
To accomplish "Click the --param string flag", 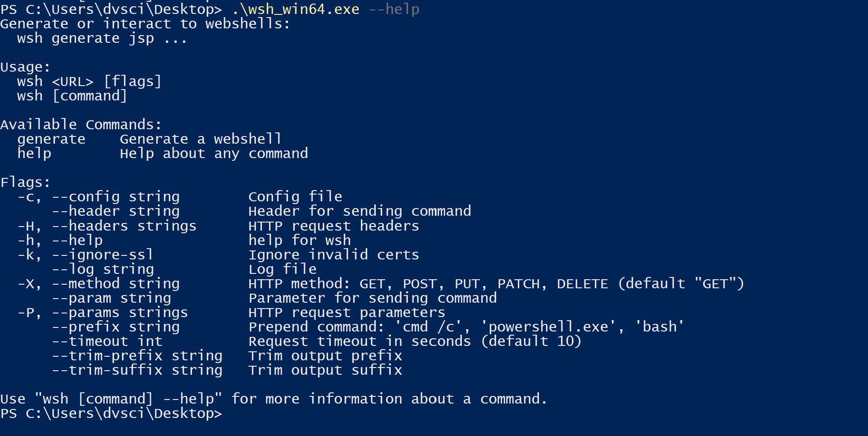I will 111,298.
